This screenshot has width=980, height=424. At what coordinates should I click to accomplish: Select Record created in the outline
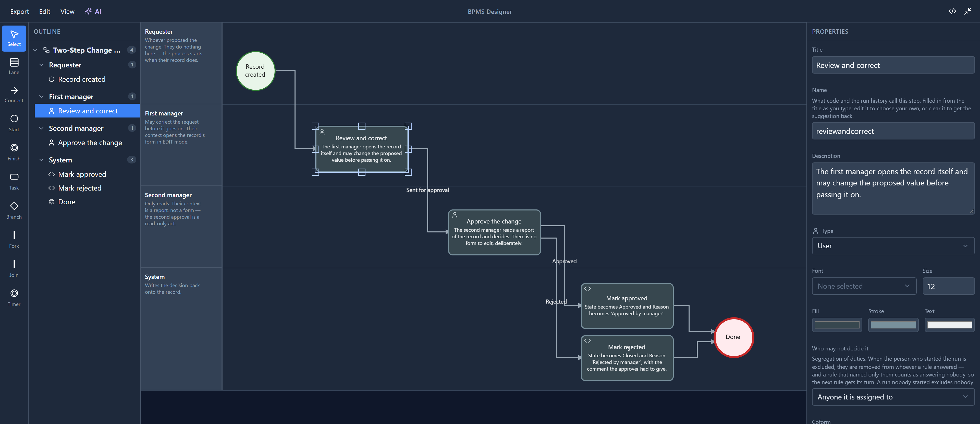88,79
